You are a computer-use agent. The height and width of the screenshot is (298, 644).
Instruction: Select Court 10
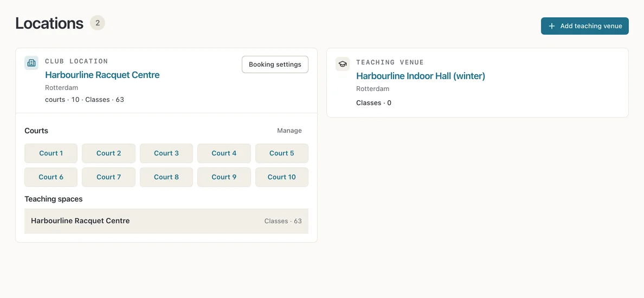pos(282,177)
